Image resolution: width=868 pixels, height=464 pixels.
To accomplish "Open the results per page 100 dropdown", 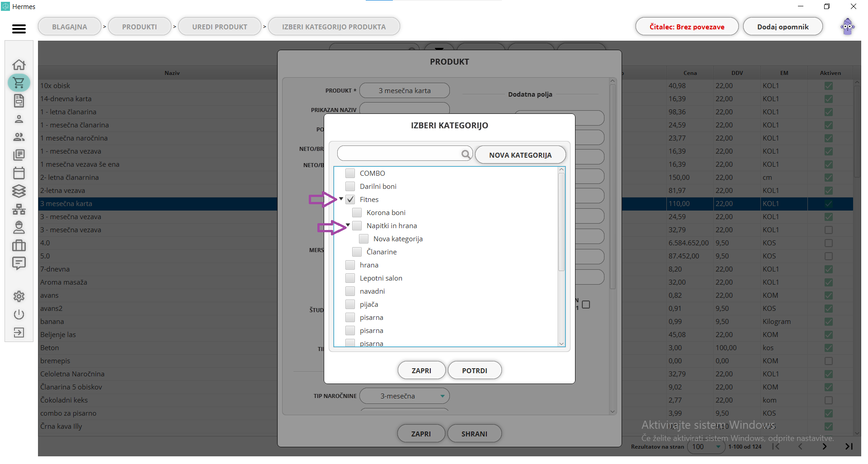I will (707, 446).
